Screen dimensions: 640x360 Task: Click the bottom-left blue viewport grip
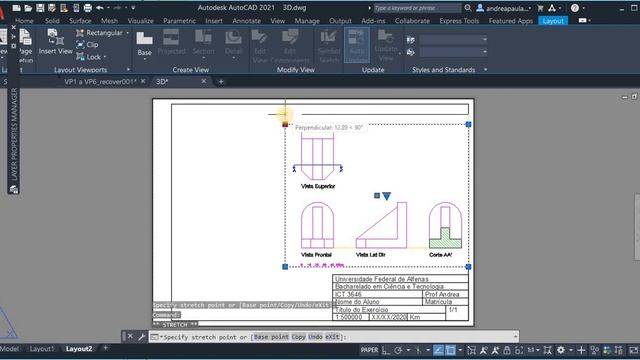[285, 267]
